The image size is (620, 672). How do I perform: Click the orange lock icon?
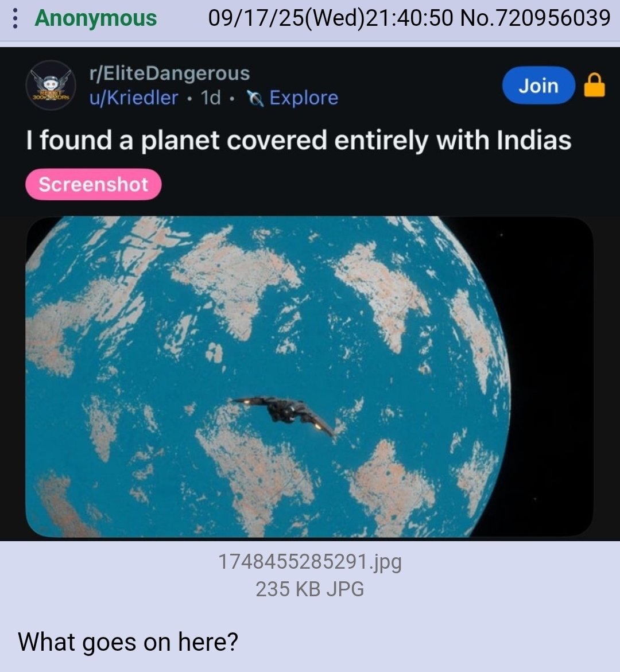point(594,85)
